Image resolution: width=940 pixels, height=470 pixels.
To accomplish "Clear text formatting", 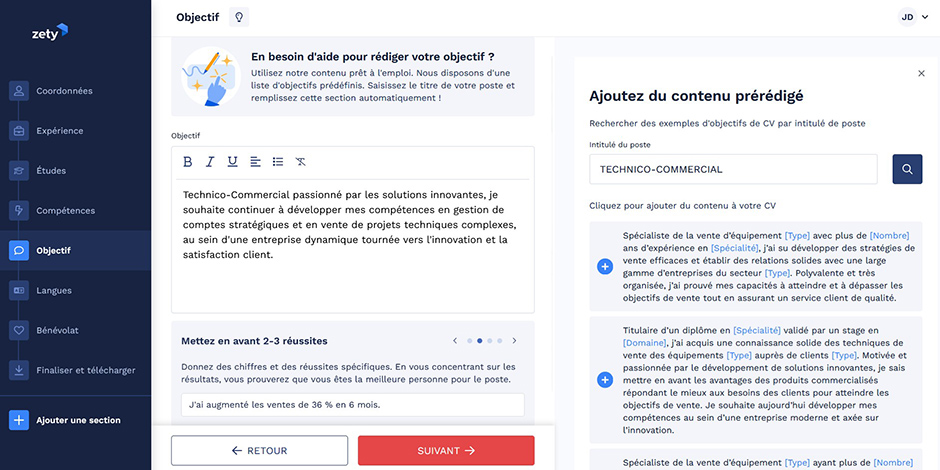I will tap(301, 162).
